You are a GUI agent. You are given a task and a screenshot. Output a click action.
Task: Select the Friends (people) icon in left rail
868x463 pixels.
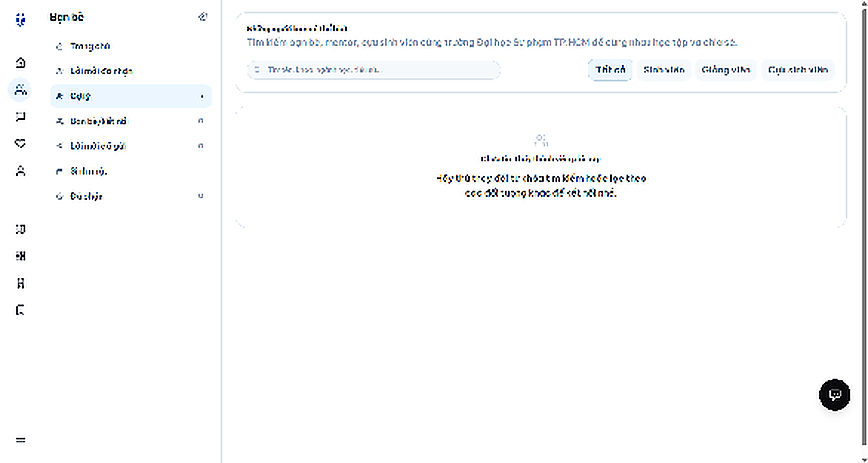[x=20, y=89]
